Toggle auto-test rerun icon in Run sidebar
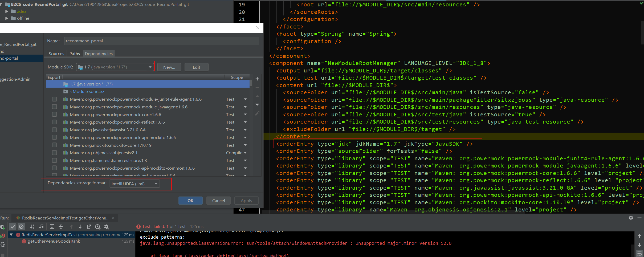This screenshot has height=257, width=644. [3, 244]
